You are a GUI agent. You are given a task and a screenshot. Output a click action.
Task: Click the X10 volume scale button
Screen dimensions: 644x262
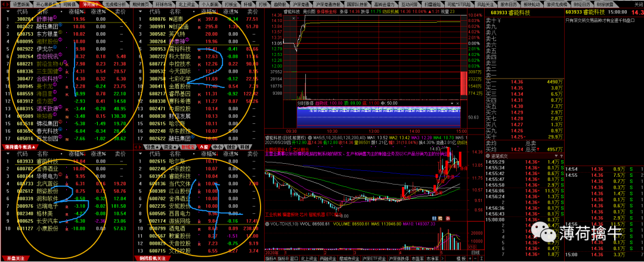(x=472, y=247)
